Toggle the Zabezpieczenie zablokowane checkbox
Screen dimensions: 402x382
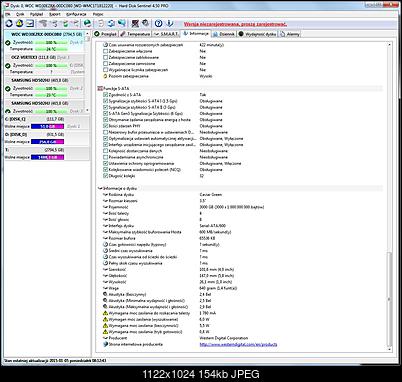(x=105, y=57)
